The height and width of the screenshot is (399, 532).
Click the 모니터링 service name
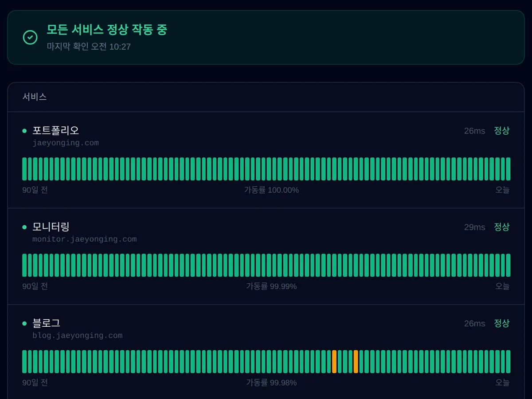pos(51,227)
